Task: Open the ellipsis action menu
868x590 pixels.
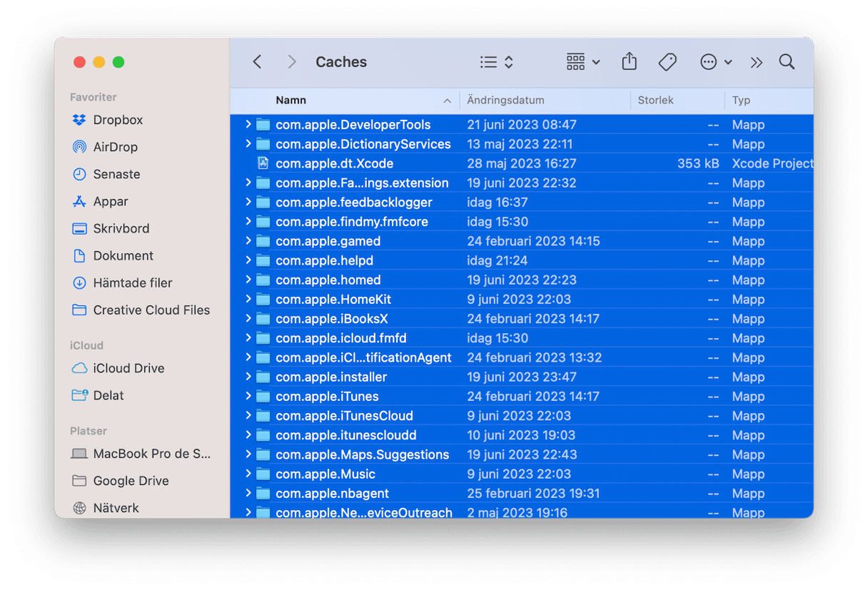Action: coord(716,62)
